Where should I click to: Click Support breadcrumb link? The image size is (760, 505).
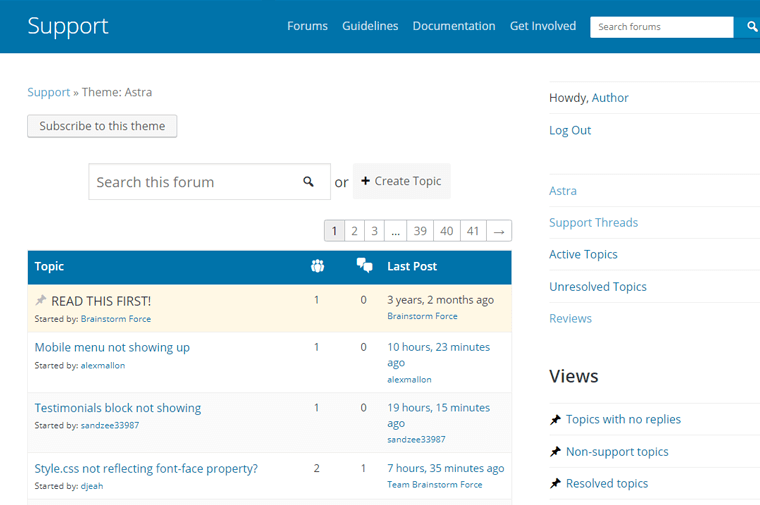pyautogui.click(x=48, y=92)
